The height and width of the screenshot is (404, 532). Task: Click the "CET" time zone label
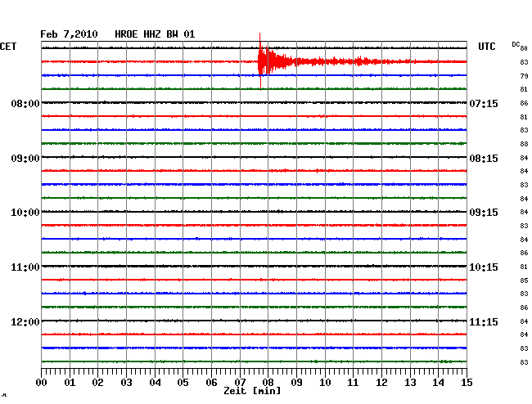(x=8, y=47)
